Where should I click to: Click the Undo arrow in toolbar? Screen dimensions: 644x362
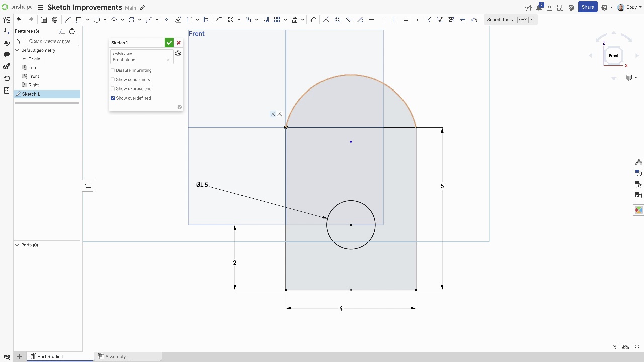[19, 20]
